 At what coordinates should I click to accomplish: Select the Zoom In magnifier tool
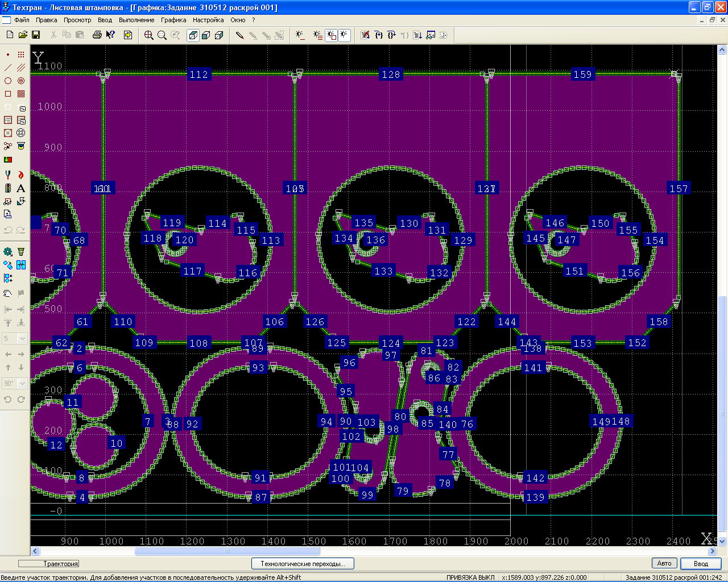point(149,35)
